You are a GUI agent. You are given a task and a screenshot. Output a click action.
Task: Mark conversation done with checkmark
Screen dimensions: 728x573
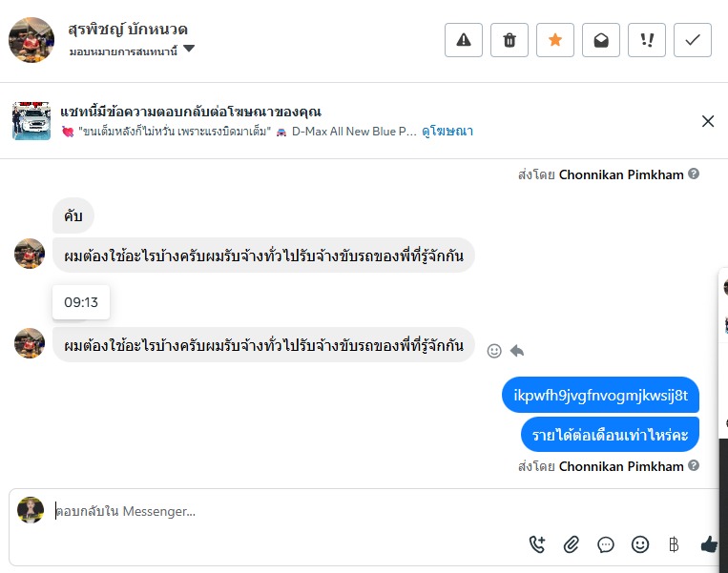click(x=693, y=40)
